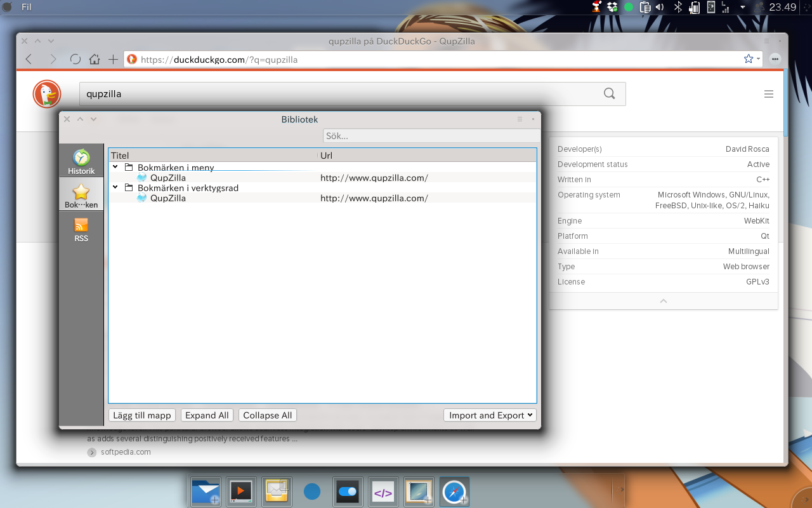The height and width of the screenshot is (508, 812).
Task: Open the dropdown arrow beside the bookmark star
Action: 758,59
